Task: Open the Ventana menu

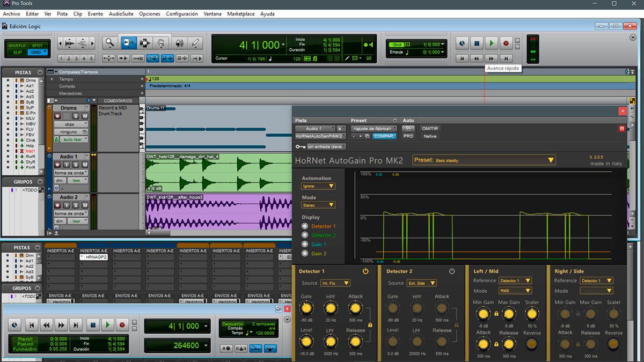Action: 213,14
